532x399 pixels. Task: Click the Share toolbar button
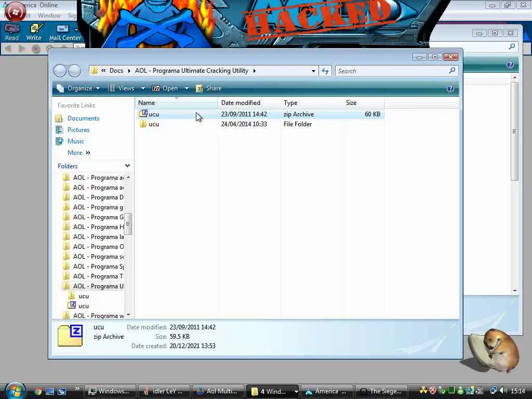[209, 88]
